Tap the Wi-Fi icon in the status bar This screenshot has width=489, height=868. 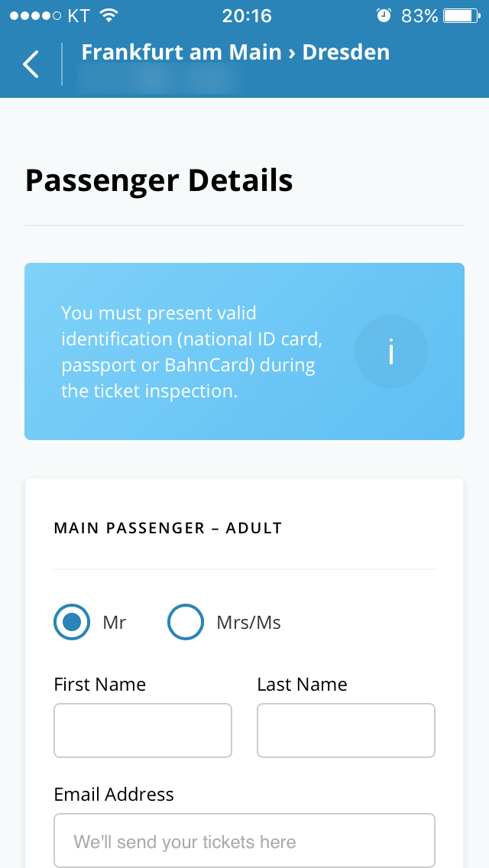[x=109, y=15]
